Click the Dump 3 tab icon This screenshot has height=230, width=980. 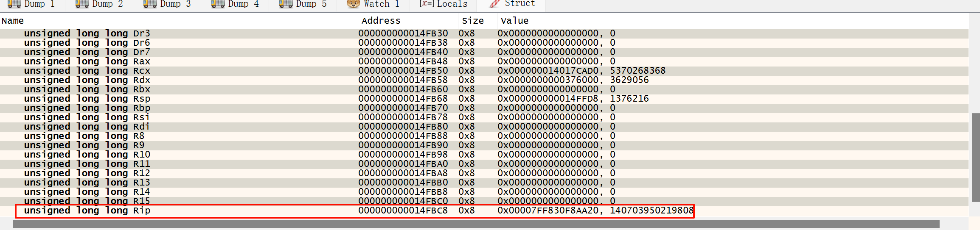(150, 4)
